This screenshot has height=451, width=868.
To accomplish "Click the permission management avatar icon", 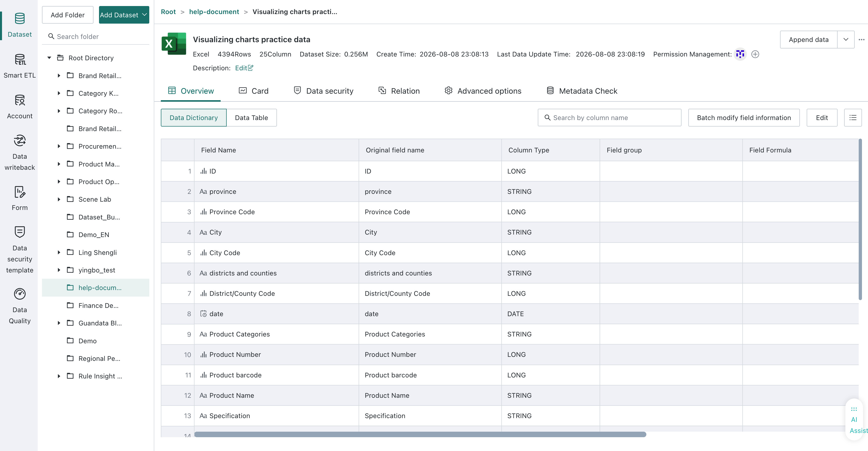I will [x=740, y=54].
